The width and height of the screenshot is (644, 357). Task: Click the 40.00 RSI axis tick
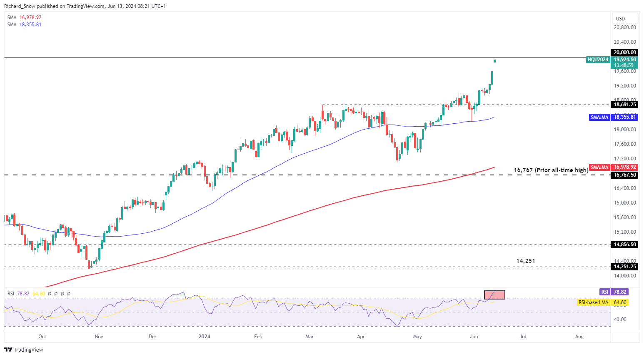[620, 320]
